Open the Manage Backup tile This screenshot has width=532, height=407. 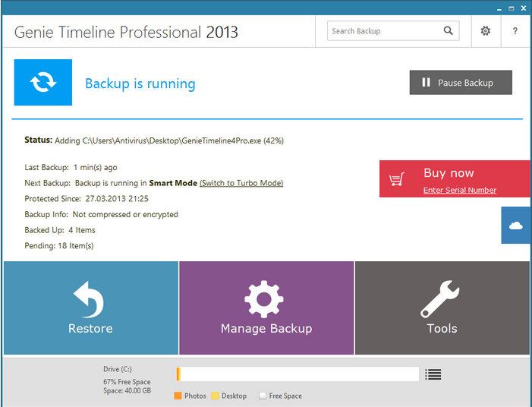tap(266, 308)
